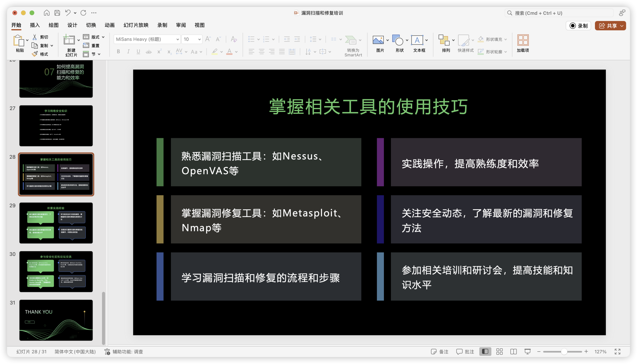637x364 pixels.
Task: Open the 设计 ribbon tab
Action: [72, 25]
